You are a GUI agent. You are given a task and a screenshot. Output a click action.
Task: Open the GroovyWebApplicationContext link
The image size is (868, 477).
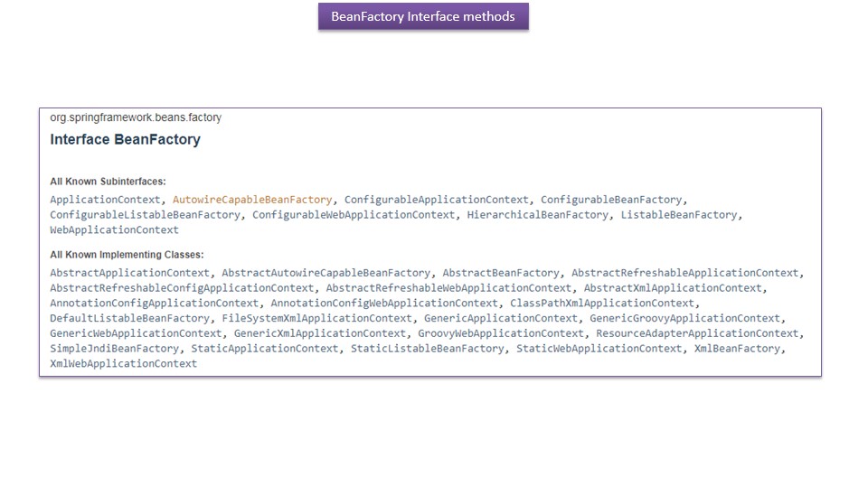pos(501,333)
